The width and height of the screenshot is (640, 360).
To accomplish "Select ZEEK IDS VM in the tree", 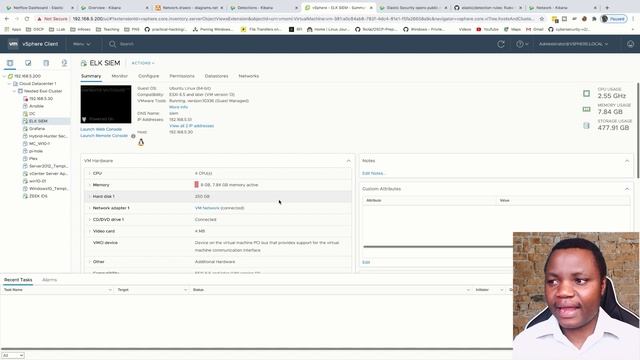I will [x=38, y=196].
